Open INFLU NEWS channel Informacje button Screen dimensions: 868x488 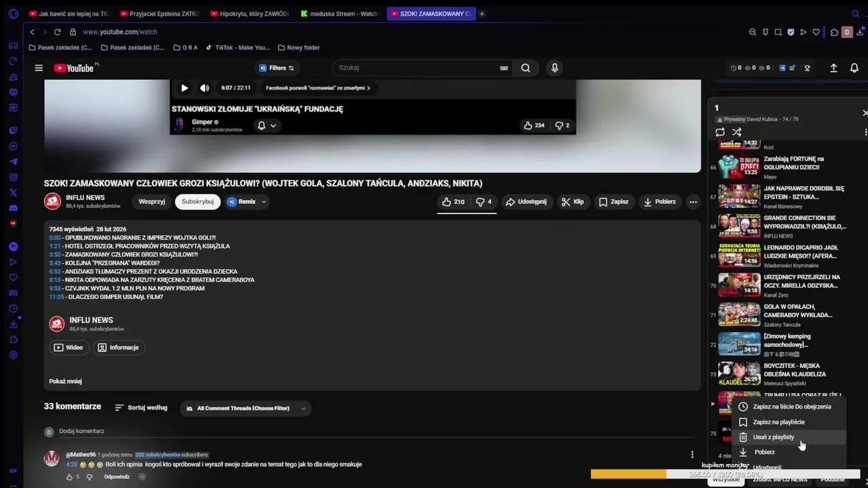[x=119, y=348]
